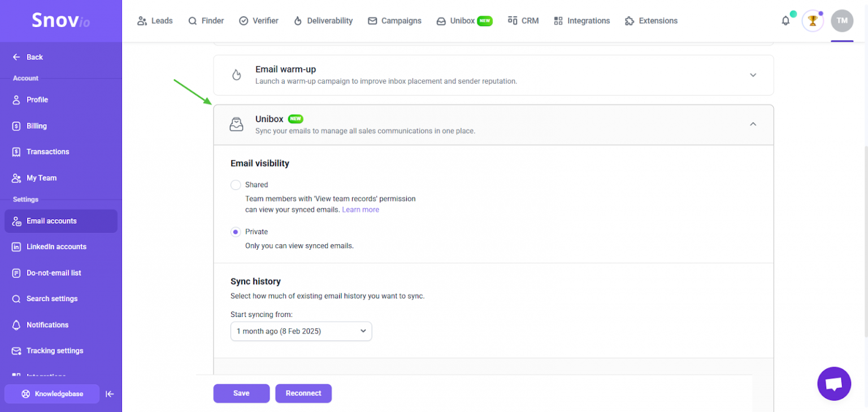Click the Email warm-up flame icon

(x=237, y=75)
